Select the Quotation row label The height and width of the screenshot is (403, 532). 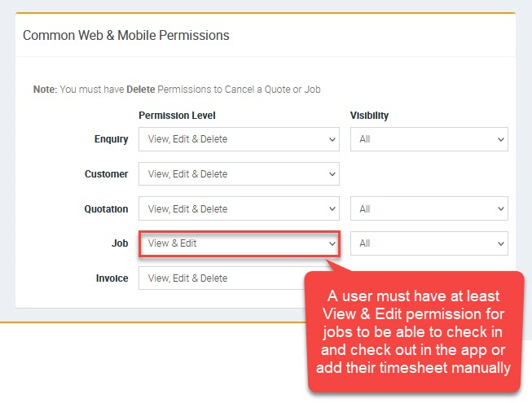pos(107,209)
